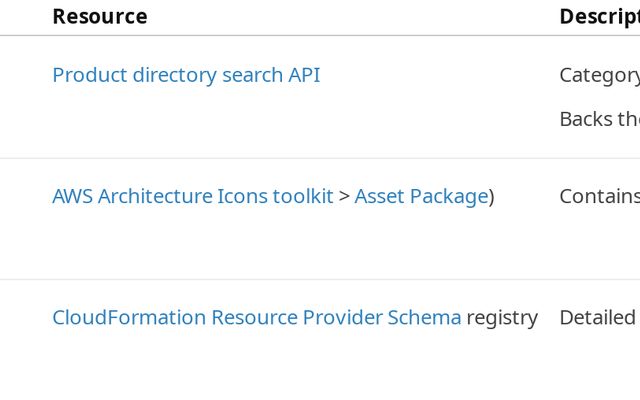Screen dimensions: 640x400
Task: Open the Product directory search API link
Action: 186,75
